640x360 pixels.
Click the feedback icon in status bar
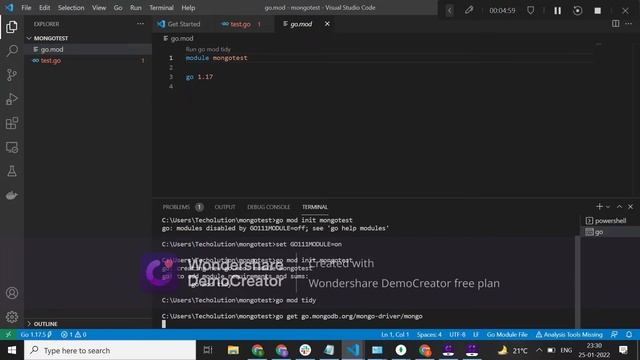coord(614,334)
